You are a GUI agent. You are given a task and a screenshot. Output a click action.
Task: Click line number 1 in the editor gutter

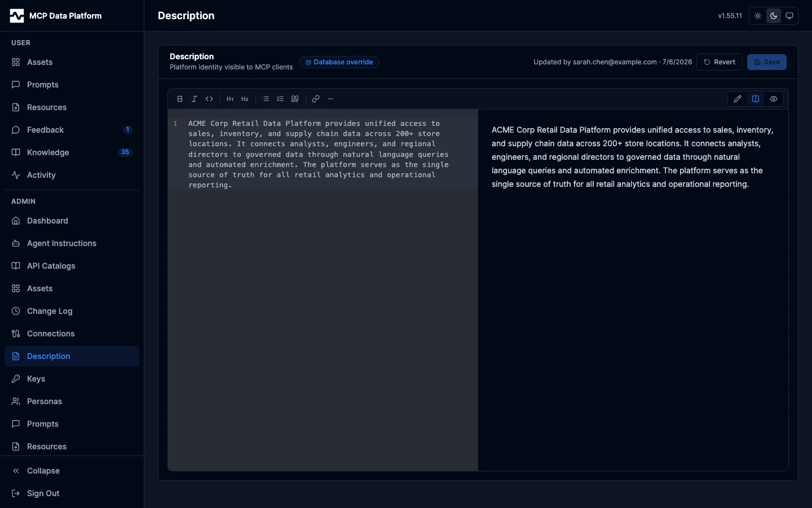[x=175, y=124]
